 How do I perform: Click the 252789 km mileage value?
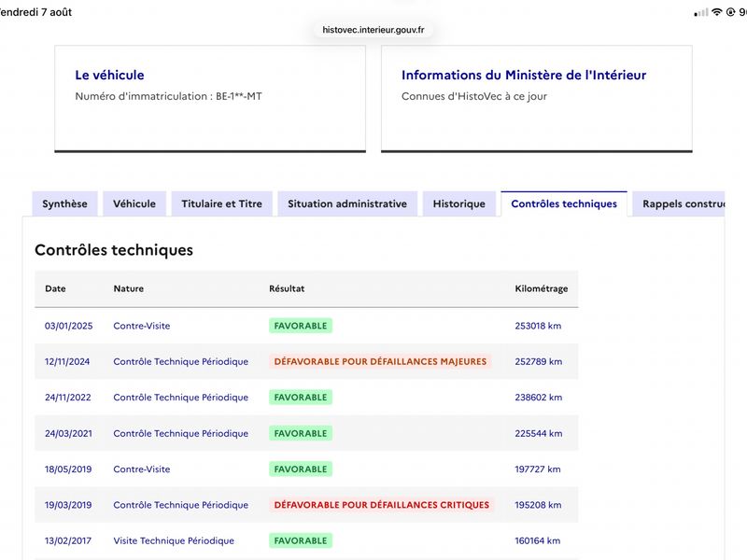[x=539, y=361]
